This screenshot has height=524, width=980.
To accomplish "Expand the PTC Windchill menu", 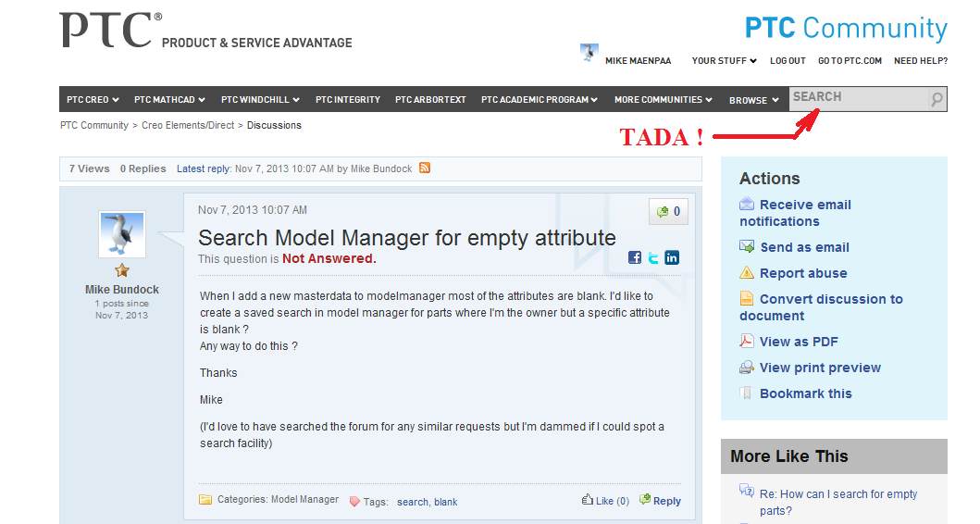I will point(260,99).
